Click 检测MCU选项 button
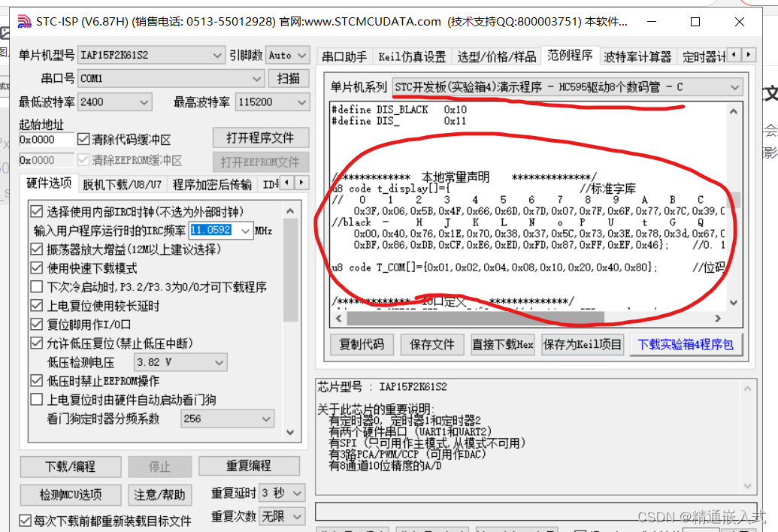The height and width of the screenshot is (532, 778). [71, 495]
